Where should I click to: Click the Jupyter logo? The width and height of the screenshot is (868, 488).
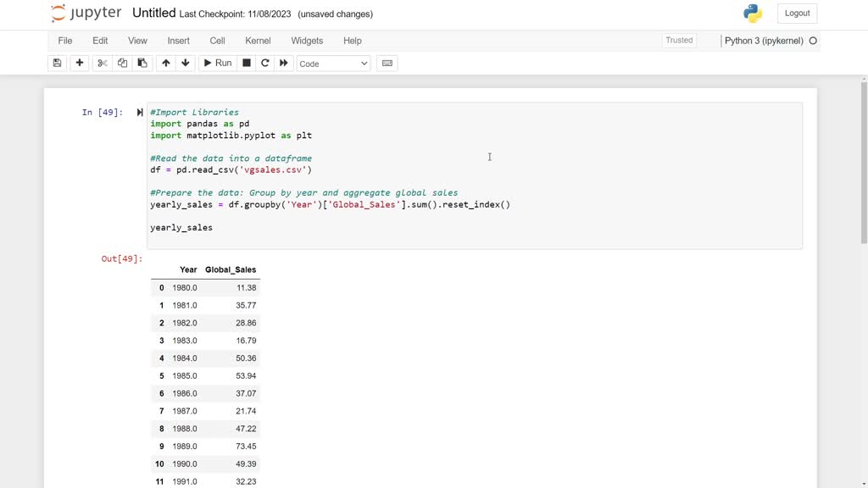(x=86, y=14)
